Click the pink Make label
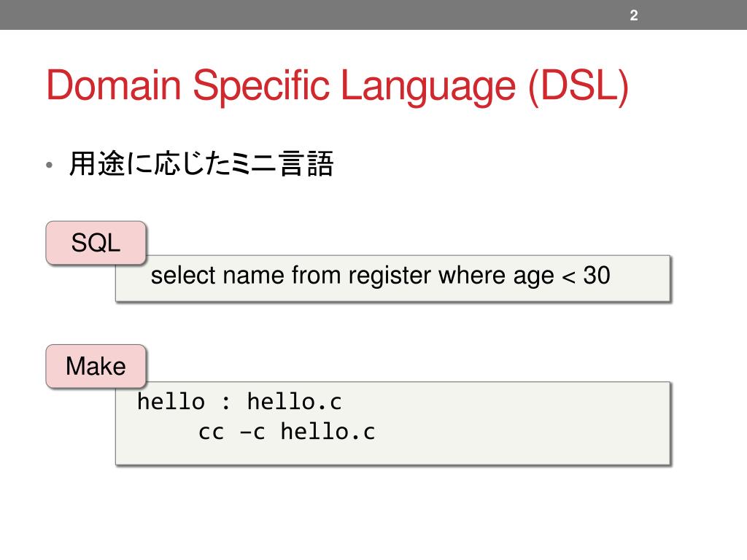Image resolution: width=747 pixels, height=560 pixels. (x=96, y=366)
